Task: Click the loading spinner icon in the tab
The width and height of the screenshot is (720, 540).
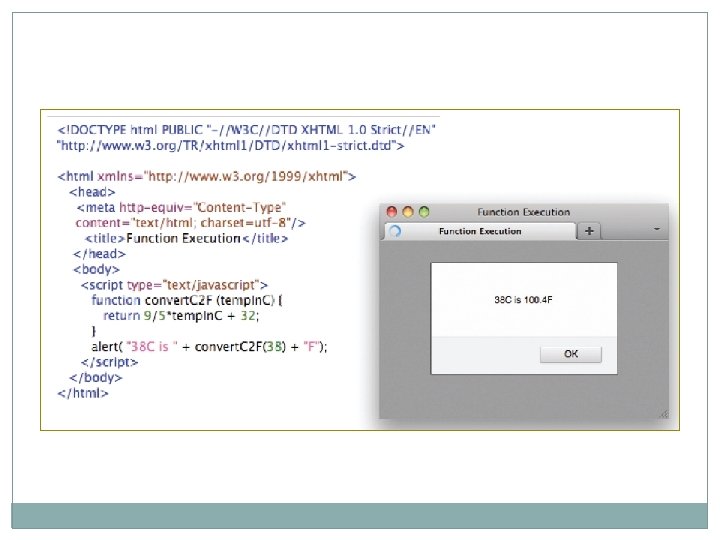Action: coord(395,231)
